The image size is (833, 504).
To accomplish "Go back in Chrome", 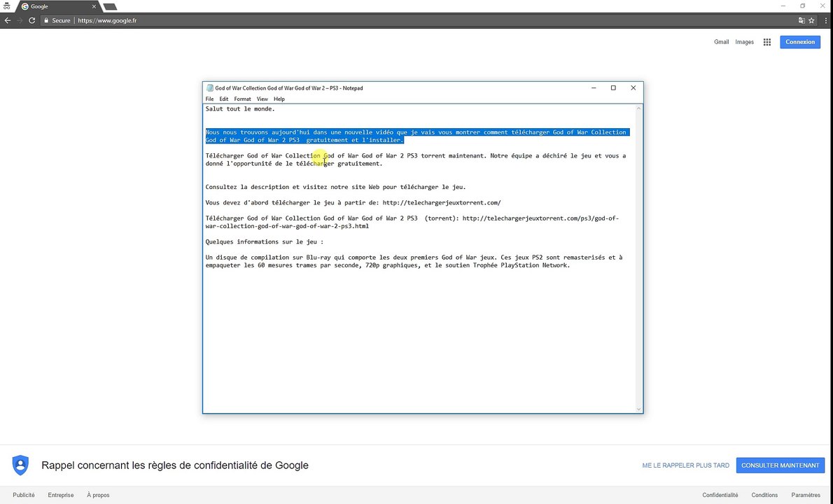I will coord(8,20).
